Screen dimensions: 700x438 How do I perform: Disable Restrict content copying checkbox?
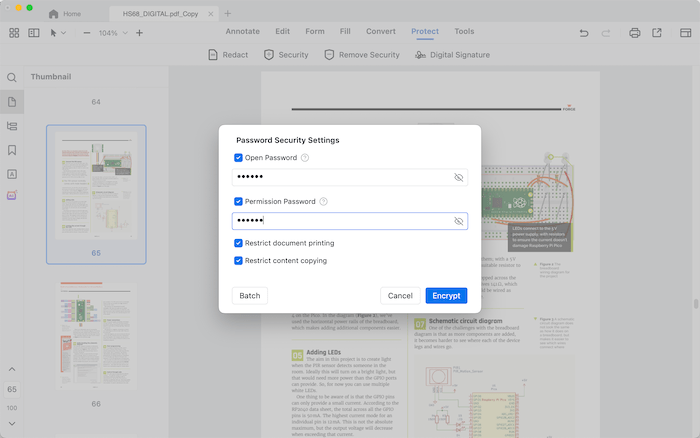238,261
